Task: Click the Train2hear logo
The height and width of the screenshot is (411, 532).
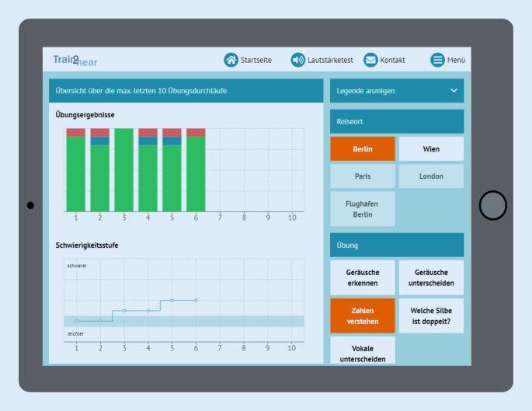Action: click(75, 60)
